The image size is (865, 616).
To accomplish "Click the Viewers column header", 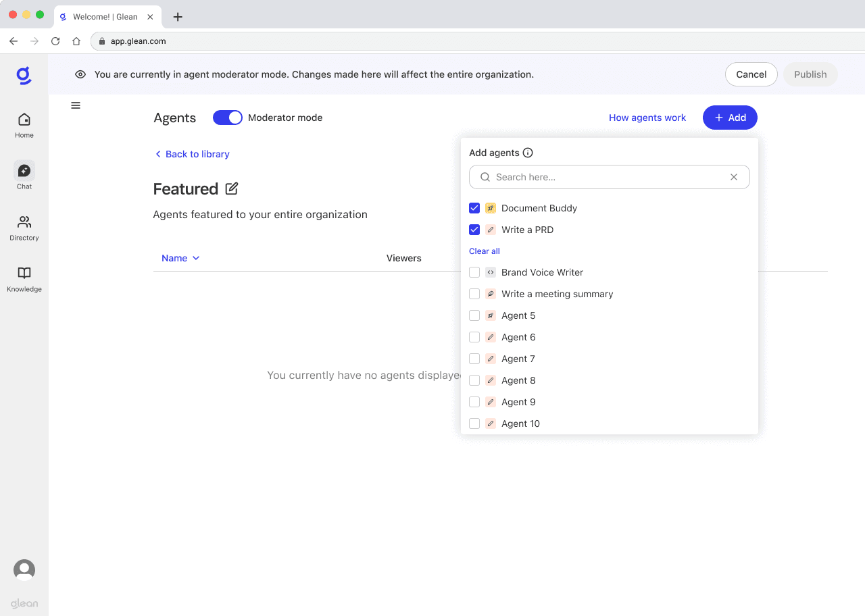I will tap(404, 258).
